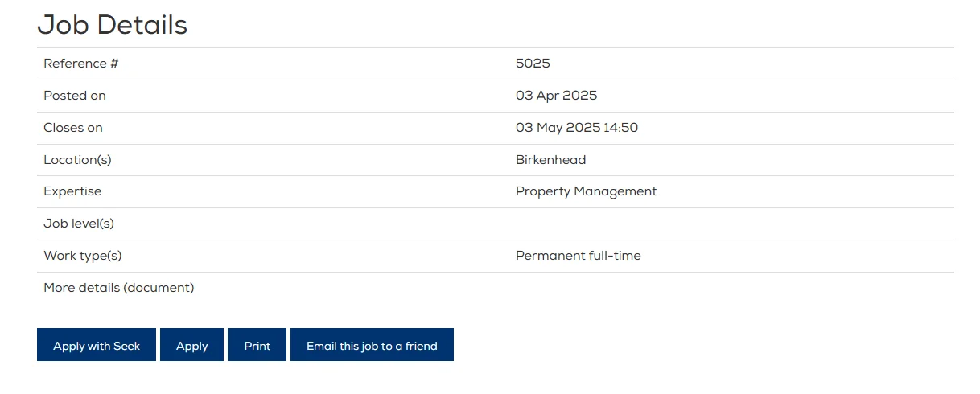The width and height of the screenshot is (980, 394).
Task: Click the More details (document) label
Action: pos(119,288)
